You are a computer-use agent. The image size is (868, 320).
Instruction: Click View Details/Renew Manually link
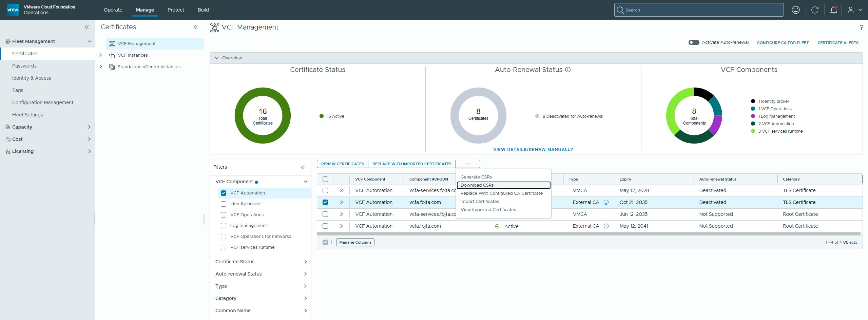(533, 150)
